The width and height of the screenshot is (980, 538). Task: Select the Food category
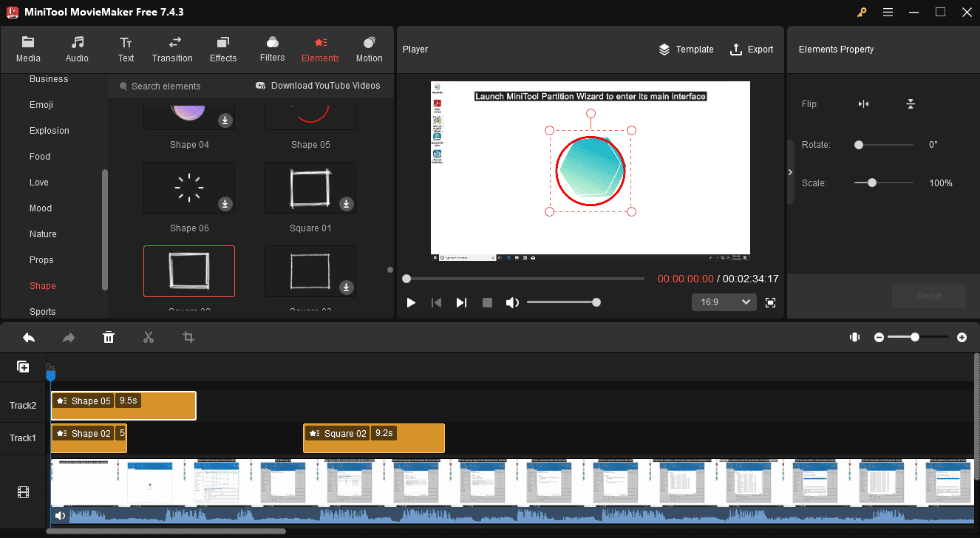coord(40,157)
